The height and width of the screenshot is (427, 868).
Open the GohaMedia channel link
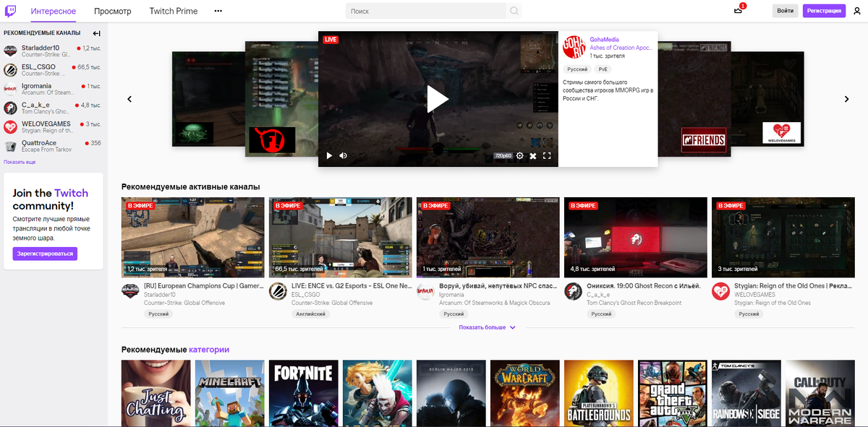click(604, 40)
